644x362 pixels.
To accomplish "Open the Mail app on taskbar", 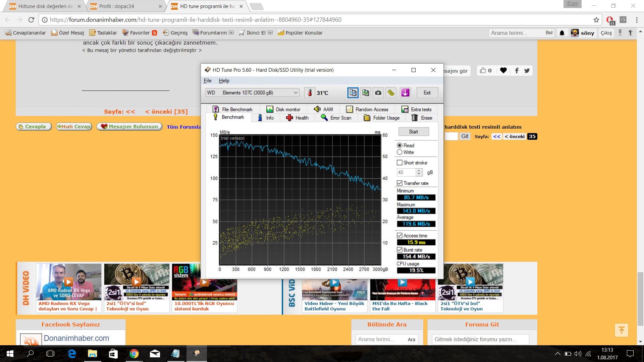I will click(155, 354).
